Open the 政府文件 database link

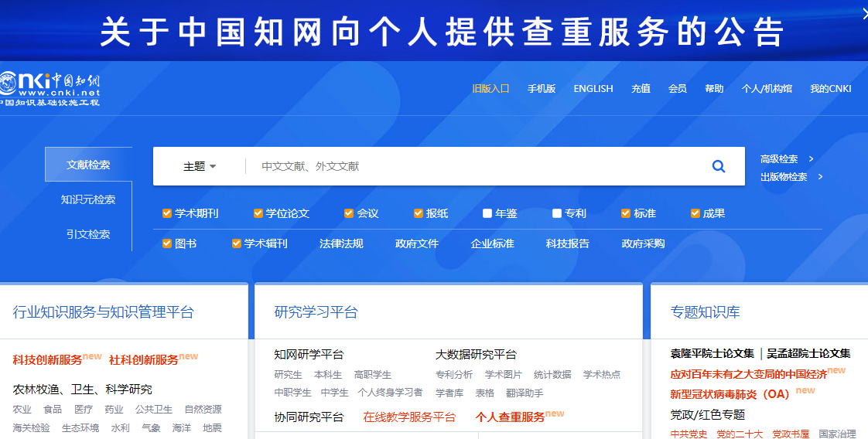(x=417, y=243)
